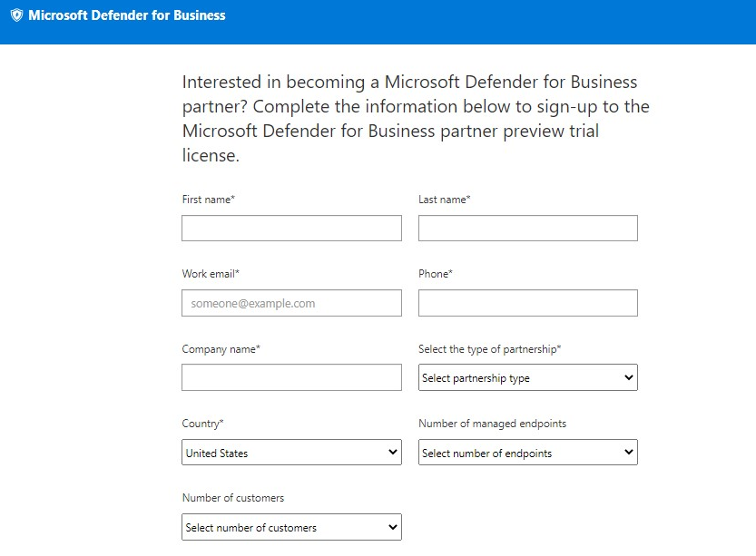Click the Last name label
The height and width of the screenshot is (556, 756).
444,200
